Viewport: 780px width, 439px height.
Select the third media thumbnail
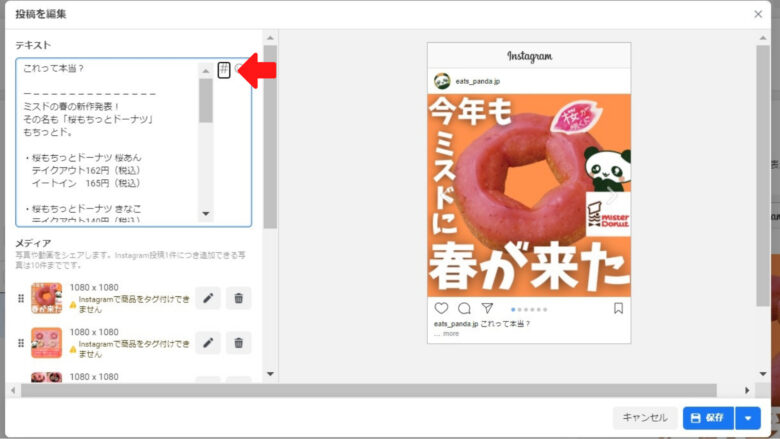(46, 377)
